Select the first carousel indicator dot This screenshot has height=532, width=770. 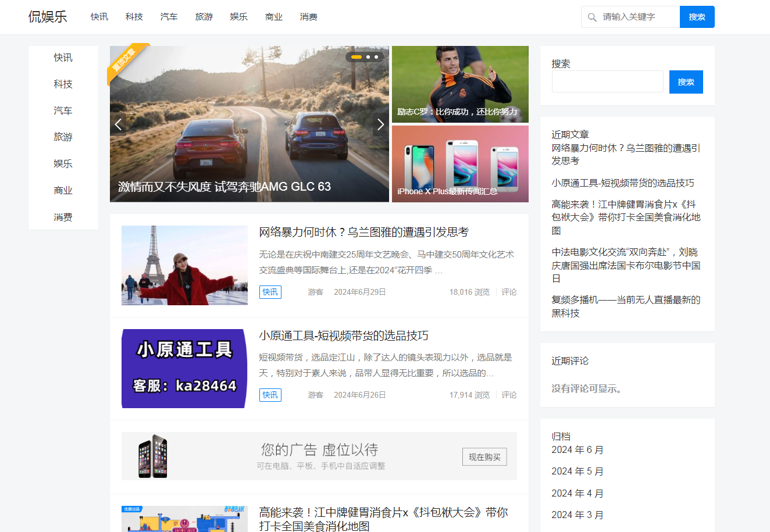(357, 57)
